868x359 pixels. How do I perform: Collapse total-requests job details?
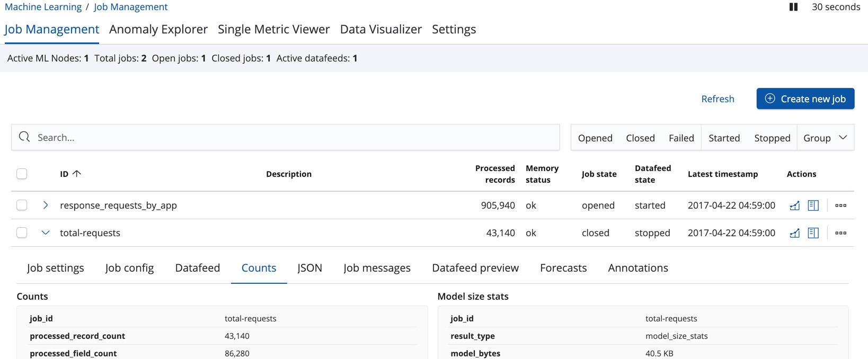click(x=46, y=233)
